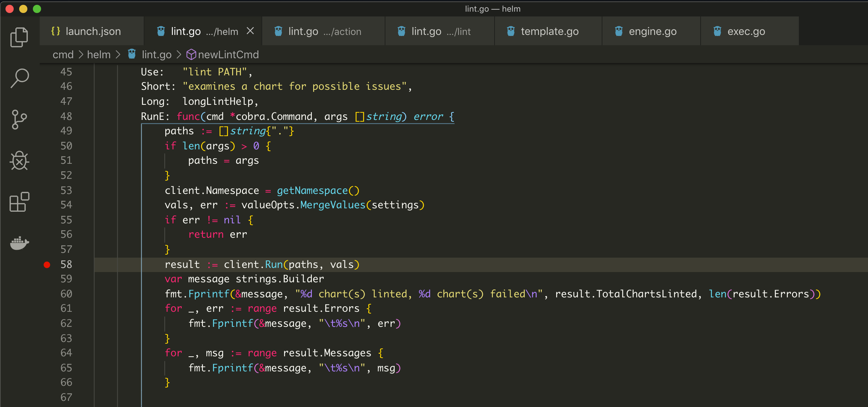Open the Explorer view in activity bar

point(19,37)
